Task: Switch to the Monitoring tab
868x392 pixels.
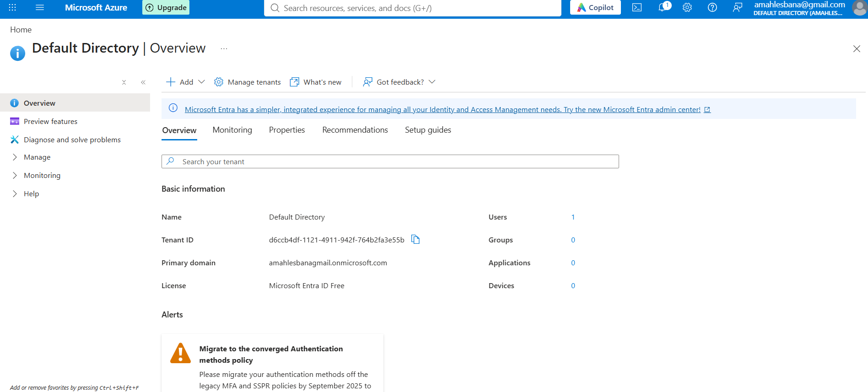Action: (232, 130)
